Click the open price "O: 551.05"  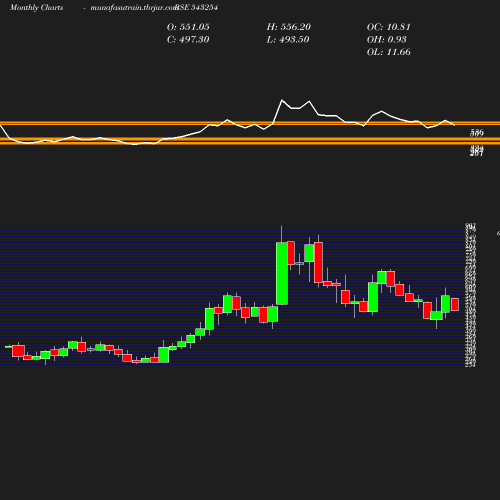pyautogui.click(x=188, y=27)
